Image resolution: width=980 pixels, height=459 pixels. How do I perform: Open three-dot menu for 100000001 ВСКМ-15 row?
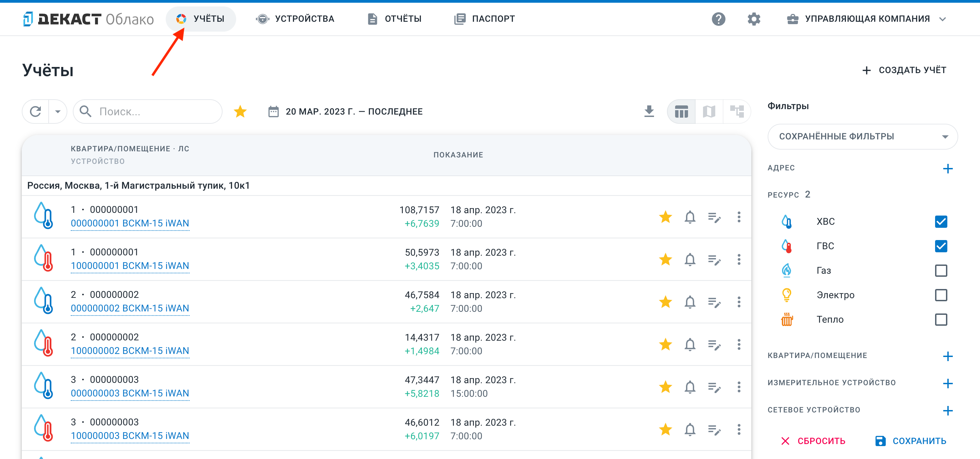point(739,259)
